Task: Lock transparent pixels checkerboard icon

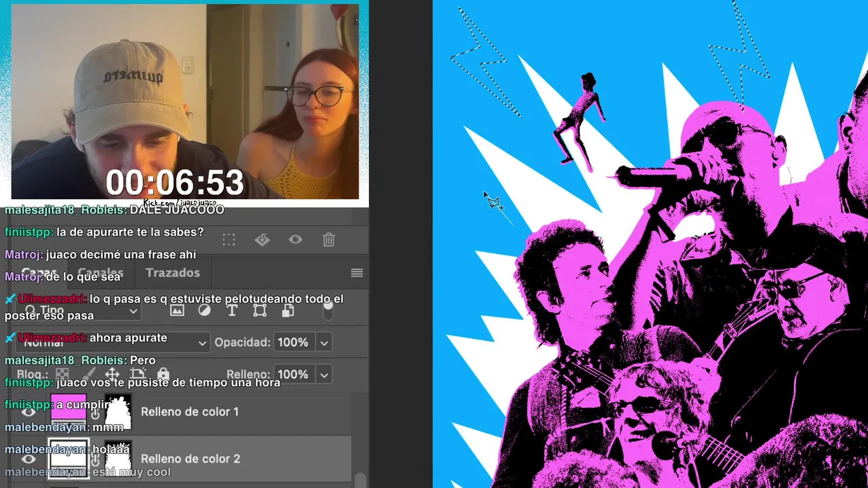Action: click(x=62, y=374)
